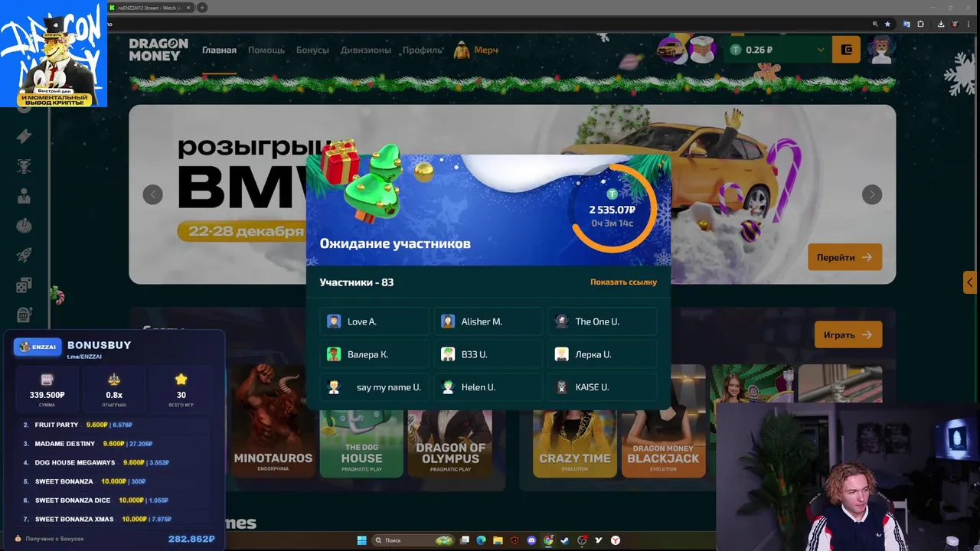980x551 pixels.
Task: Open the live dealer icon in sidebar
Action: [24, 195]
